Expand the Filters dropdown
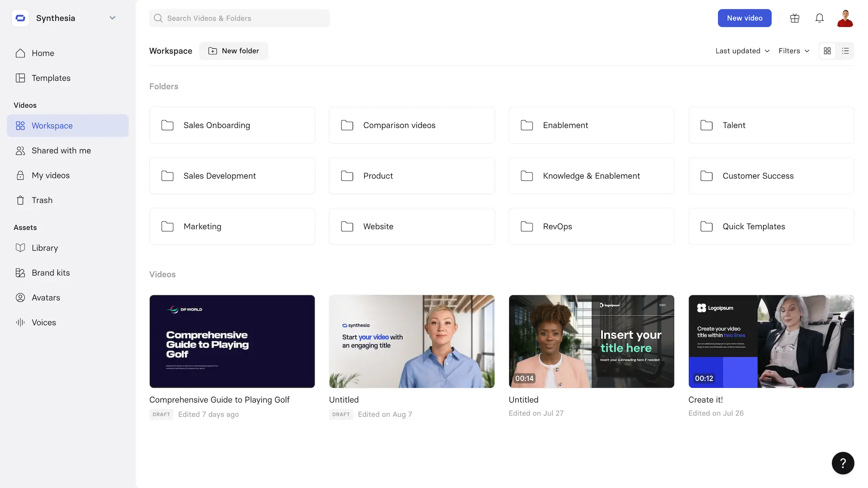The image size is (868, 488). tap(794, 51)
